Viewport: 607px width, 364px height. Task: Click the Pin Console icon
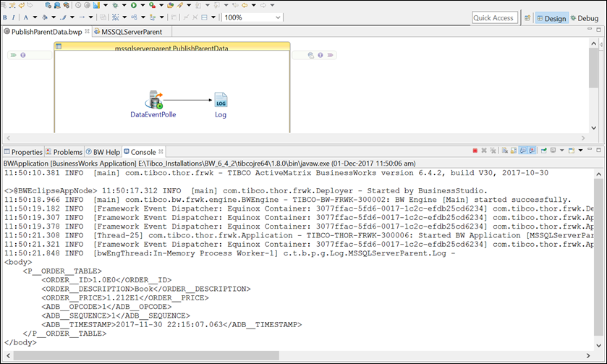tap(544, 151)
